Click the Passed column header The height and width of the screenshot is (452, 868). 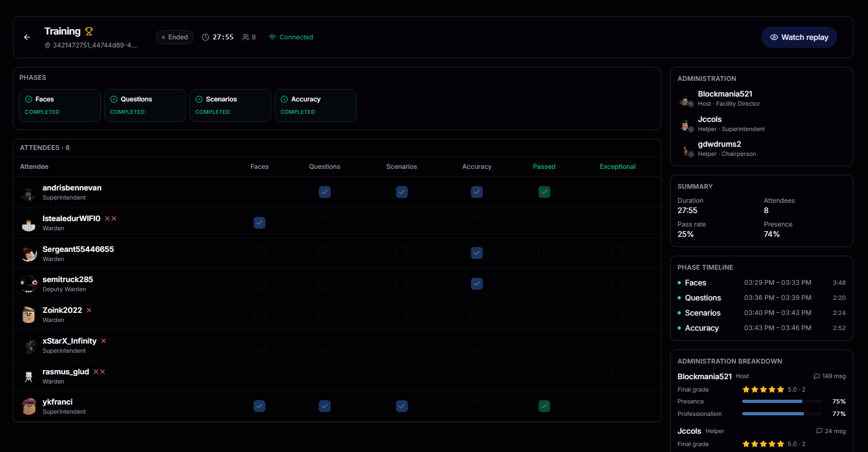click(x=544, y=167)
